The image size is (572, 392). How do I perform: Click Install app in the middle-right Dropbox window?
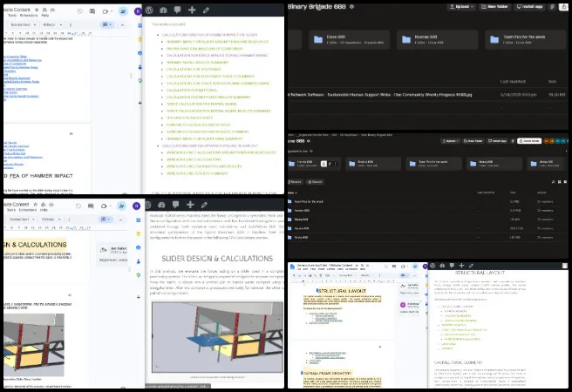click(498, 141)
